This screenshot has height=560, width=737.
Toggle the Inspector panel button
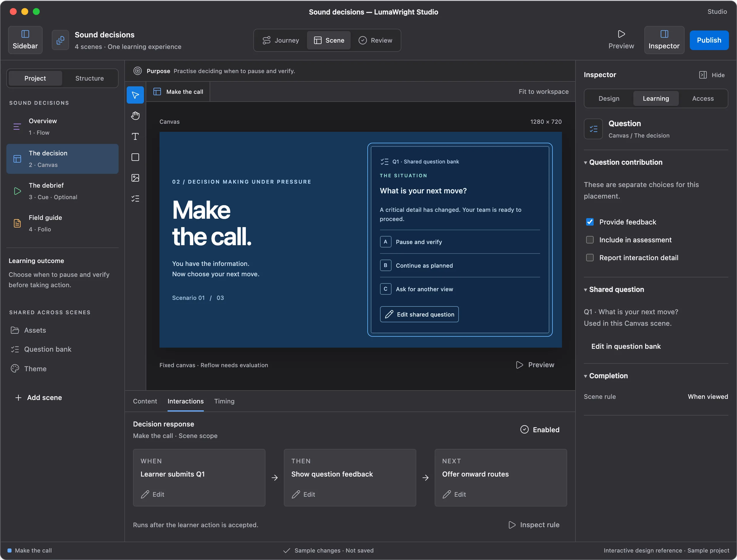(x=664, y=40)
